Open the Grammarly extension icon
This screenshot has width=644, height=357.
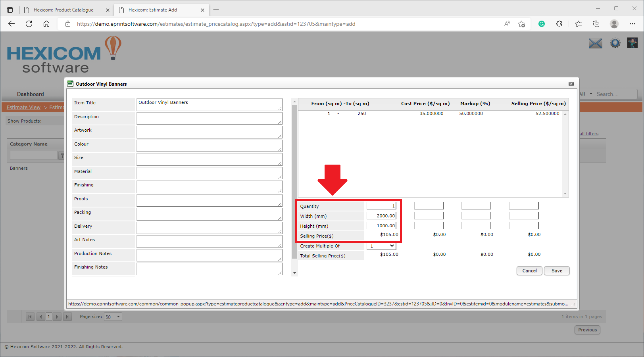[x=542, y=24]
